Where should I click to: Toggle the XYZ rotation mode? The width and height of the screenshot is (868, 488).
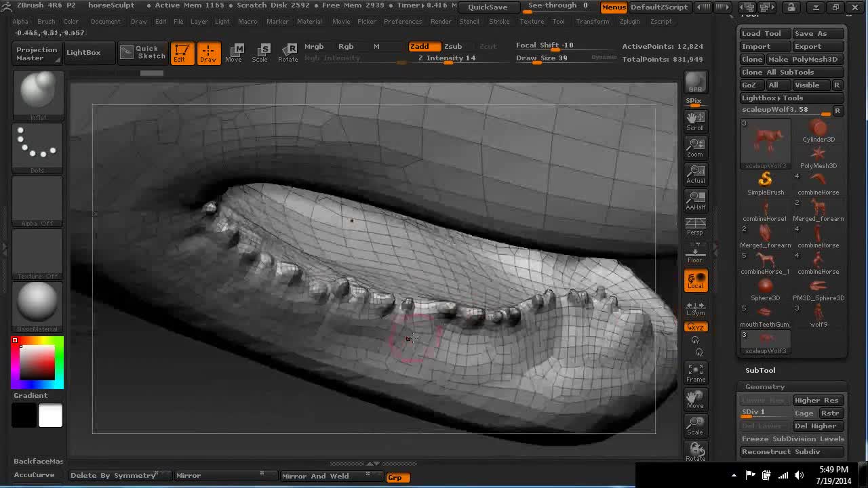tap(695, 327)
